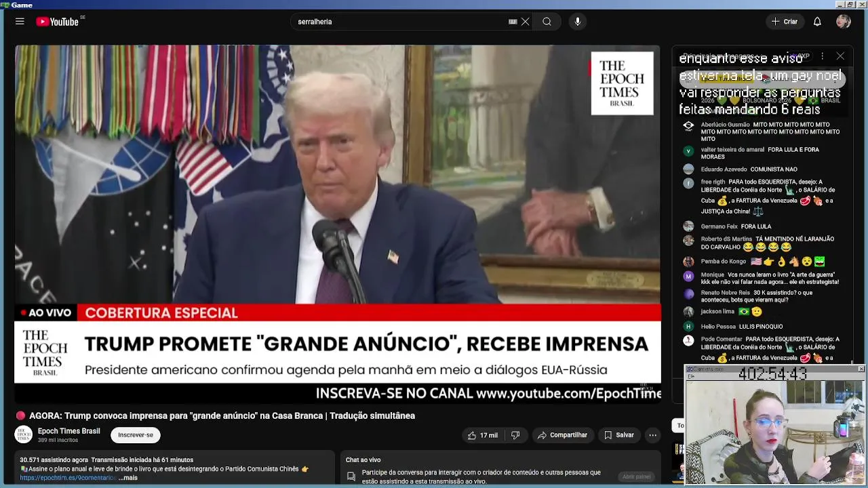Close the live chat panel with X
Image resolution: width=868 pixels, height=488 pixels.
840,56
